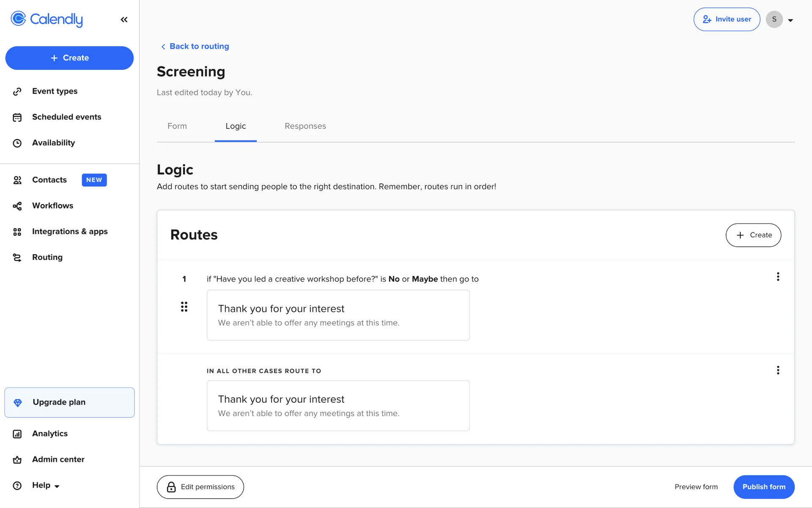Open Integrations & apps grid icon
This screenshot has width=812, height=508.
pyautogui.click(x=17, y=232)
